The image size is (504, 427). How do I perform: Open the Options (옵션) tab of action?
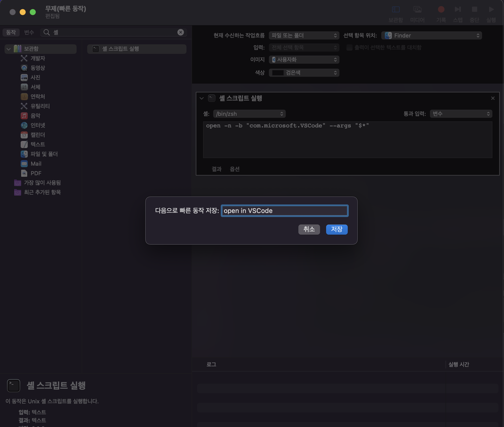[x=235, y=169]
